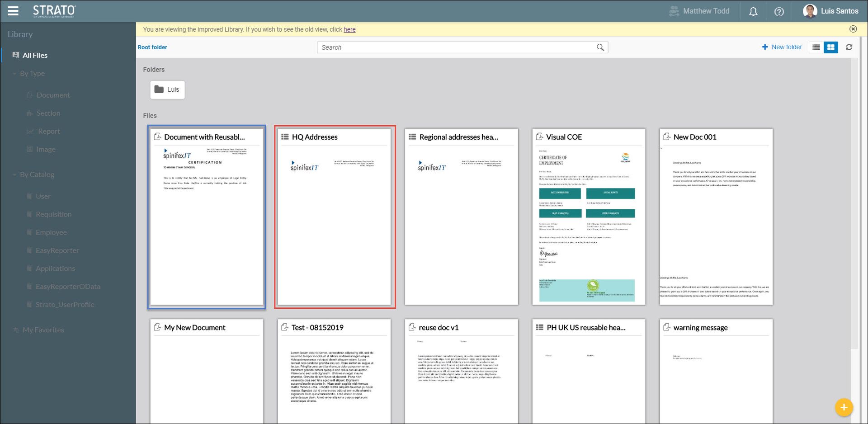This screenshot has height=424, width=868.
Task: Refresh the library file list
Action: point(849,47)
